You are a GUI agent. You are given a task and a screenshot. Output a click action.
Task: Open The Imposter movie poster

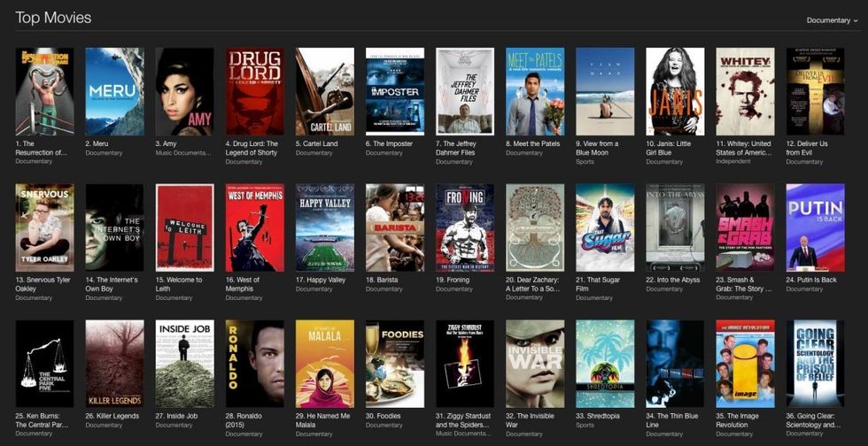click(395, 92)
